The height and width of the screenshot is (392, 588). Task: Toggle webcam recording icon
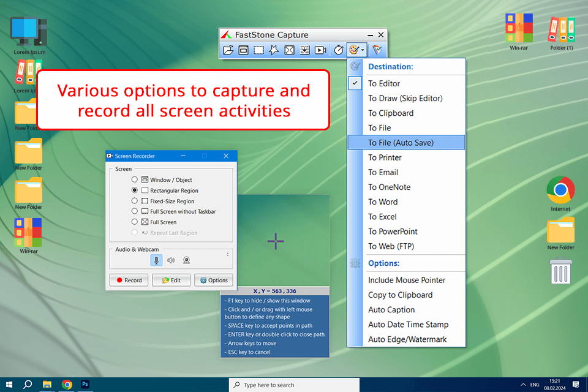pos(186,260)
